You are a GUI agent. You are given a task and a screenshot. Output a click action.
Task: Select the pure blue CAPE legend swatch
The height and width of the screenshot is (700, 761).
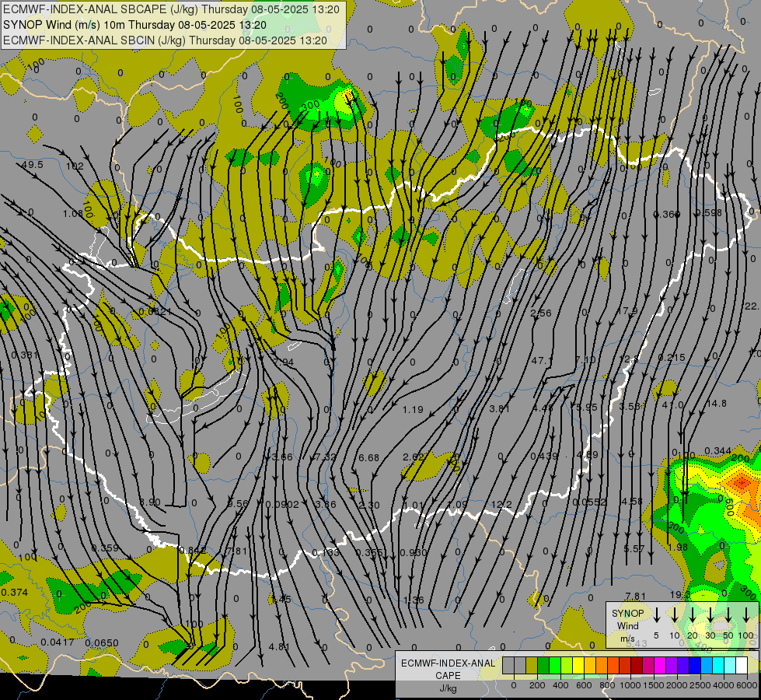point(694,666)
